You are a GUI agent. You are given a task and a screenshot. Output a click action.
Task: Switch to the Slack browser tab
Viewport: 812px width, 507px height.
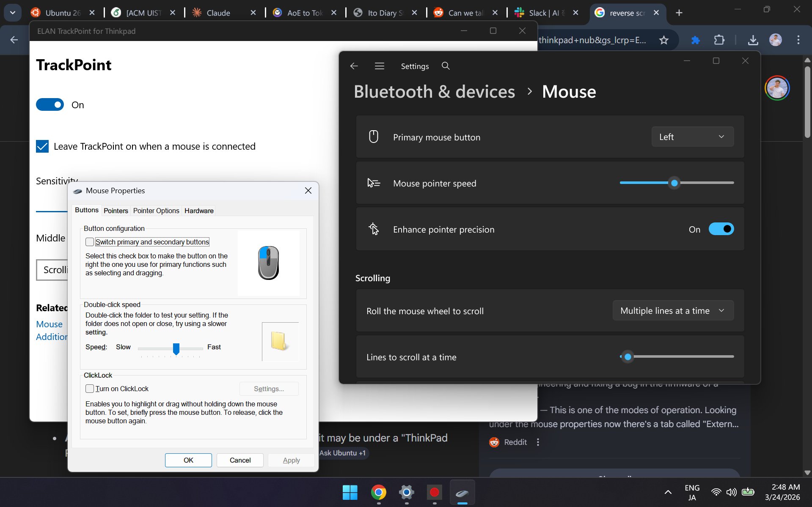tap(547, 13)
